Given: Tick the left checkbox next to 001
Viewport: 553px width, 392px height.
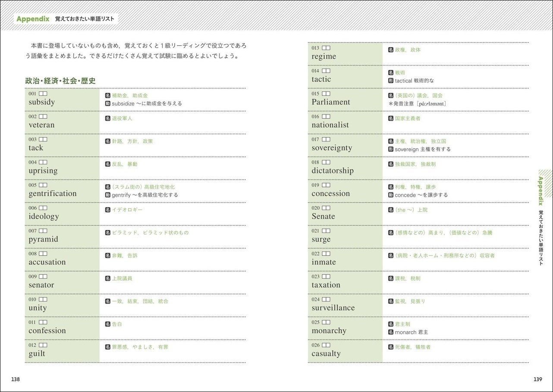Looking at the screenshot, I should (x=41, y=94).
